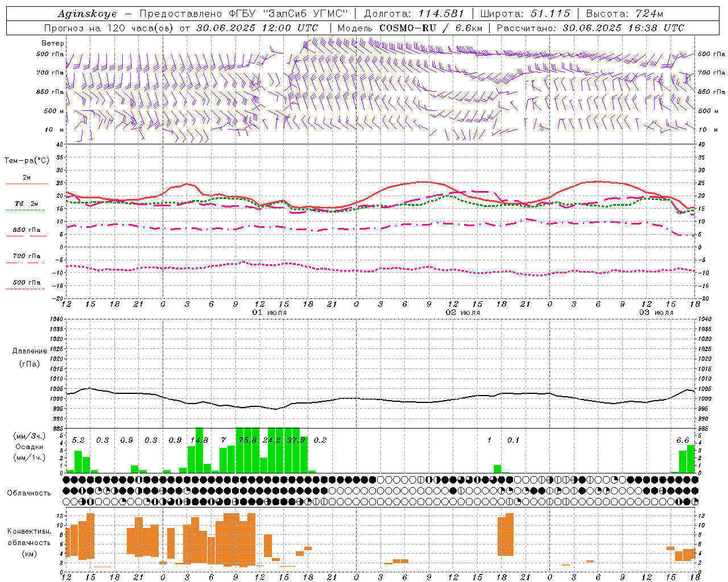Click the station name "Aginskoye" in the header
This screenshot has height=582, width=728.
tap(87, 14)
